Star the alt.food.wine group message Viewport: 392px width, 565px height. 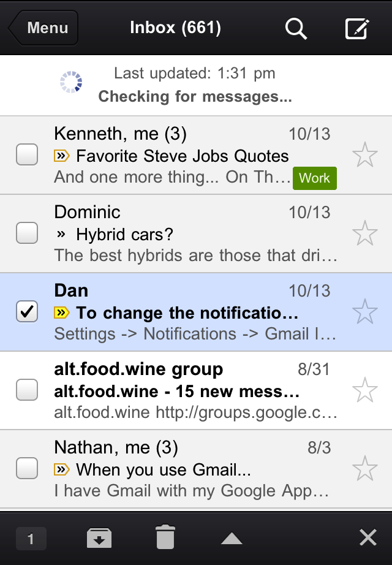(x=365, y=390)
